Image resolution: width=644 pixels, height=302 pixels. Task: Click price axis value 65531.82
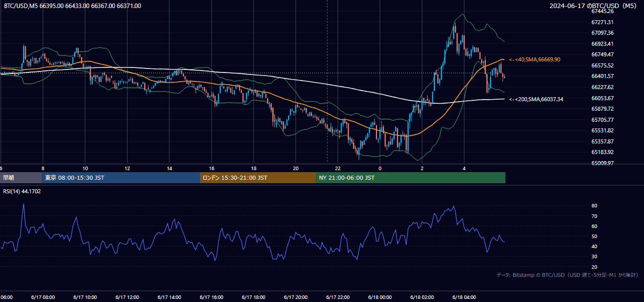pos(603,130)
